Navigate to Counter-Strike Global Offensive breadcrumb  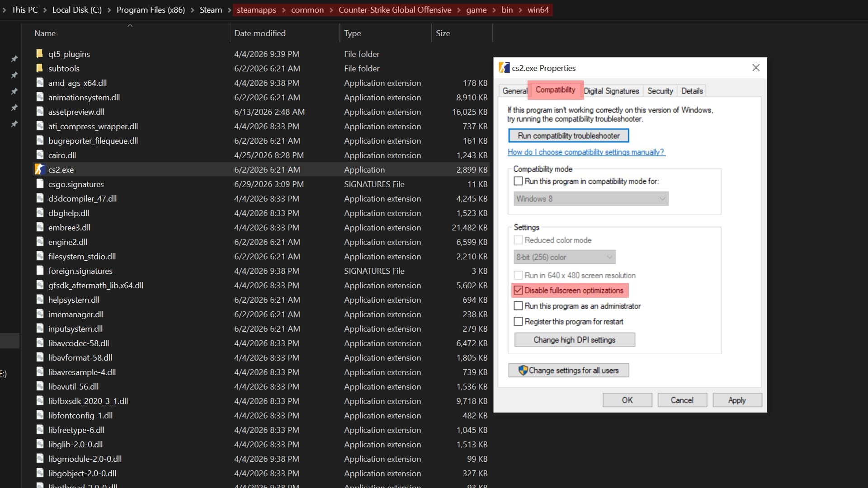pyautogui.click(x=395, y=10)
